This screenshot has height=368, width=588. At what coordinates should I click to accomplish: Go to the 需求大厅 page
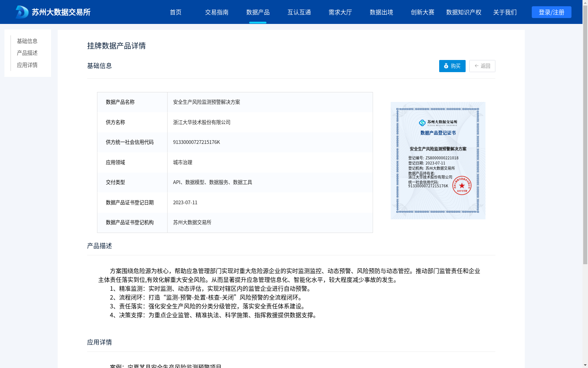point(340,12)
